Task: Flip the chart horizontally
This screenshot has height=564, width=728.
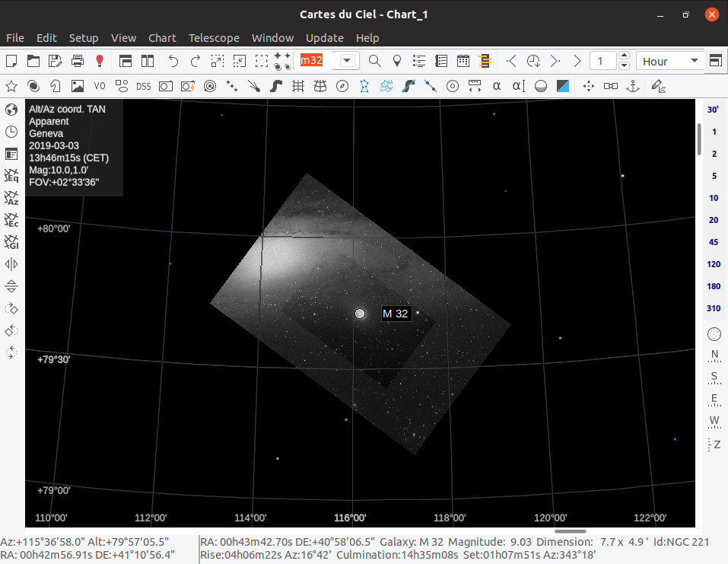Action: [11, 264]
